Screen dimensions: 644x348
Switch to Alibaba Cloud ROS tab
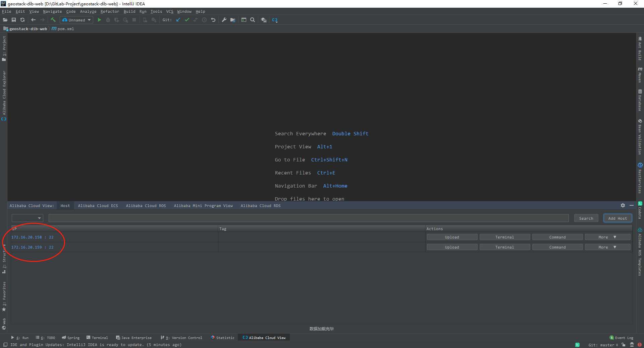point(146,206)
